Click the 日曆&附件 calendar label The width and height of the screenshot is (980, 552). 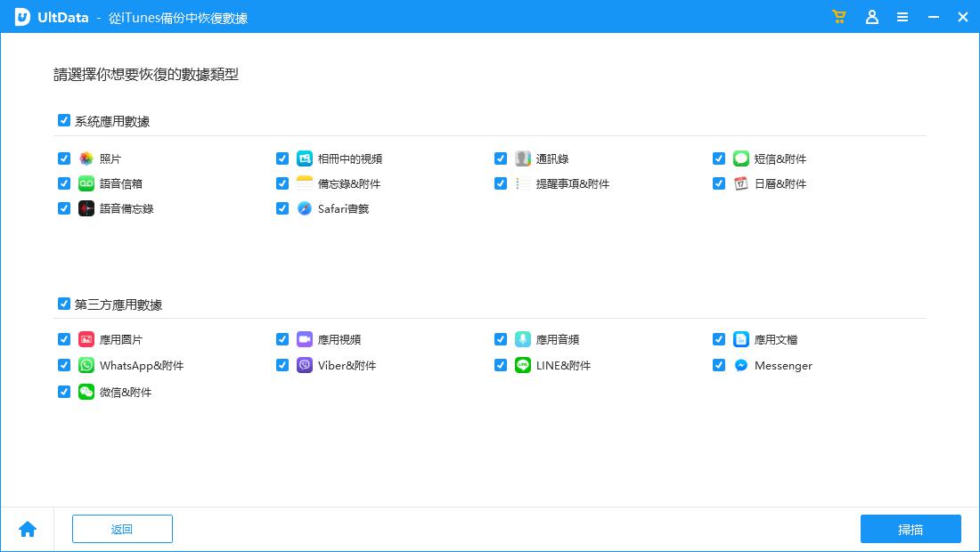point(780,183)
